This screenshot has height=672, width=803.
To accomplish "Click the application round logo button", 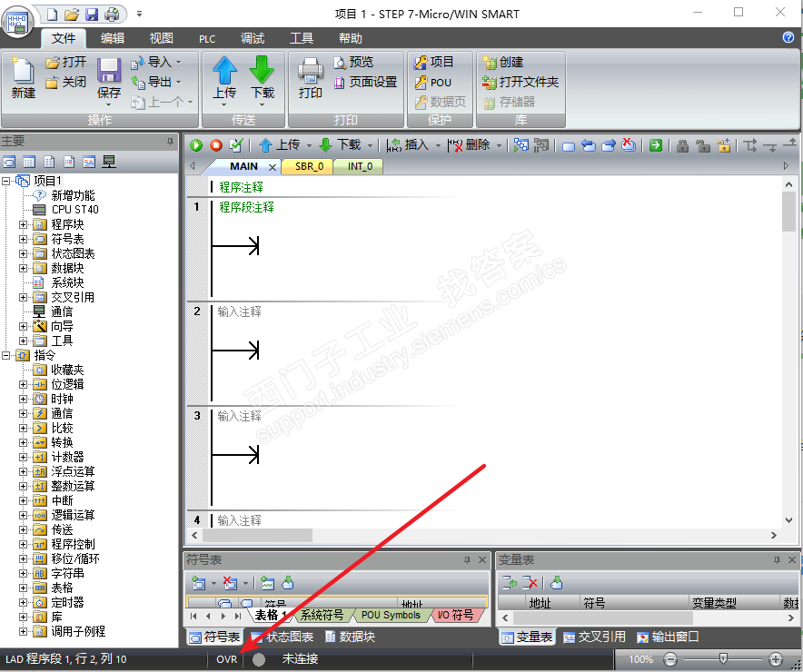I will (17, 22).
